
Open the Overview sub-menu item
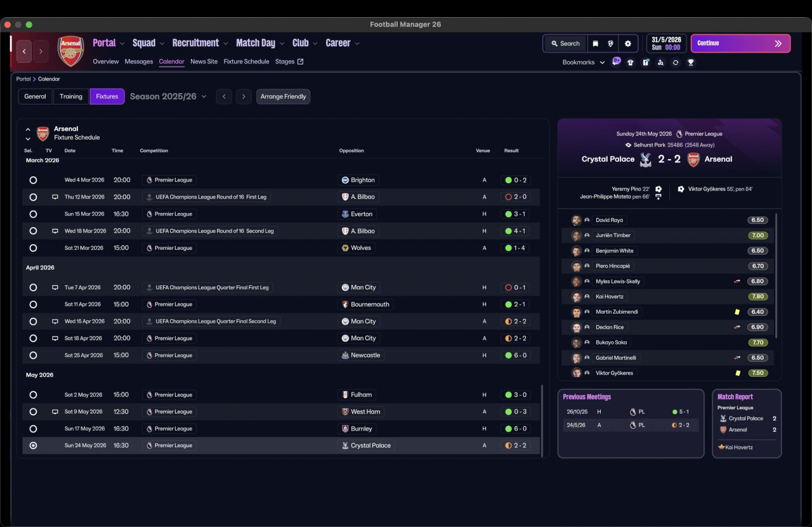click(106, 62)
